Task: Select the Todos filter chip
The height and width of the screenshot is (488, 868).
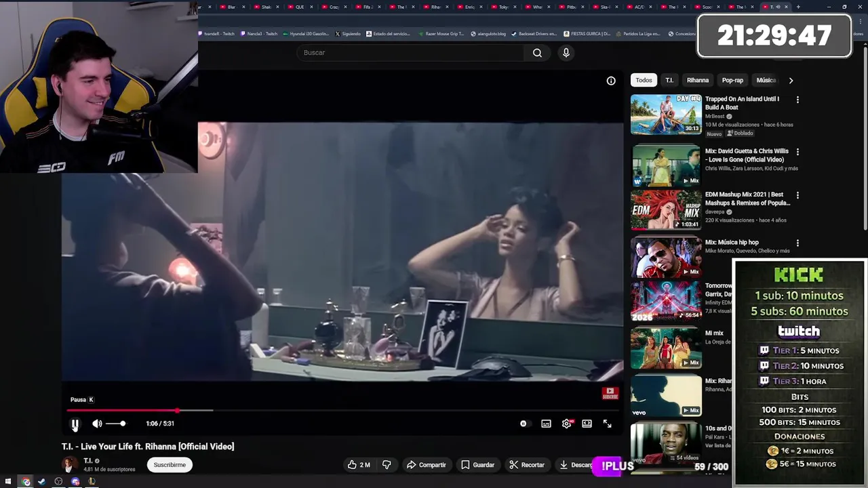Action: coord(644,80)
